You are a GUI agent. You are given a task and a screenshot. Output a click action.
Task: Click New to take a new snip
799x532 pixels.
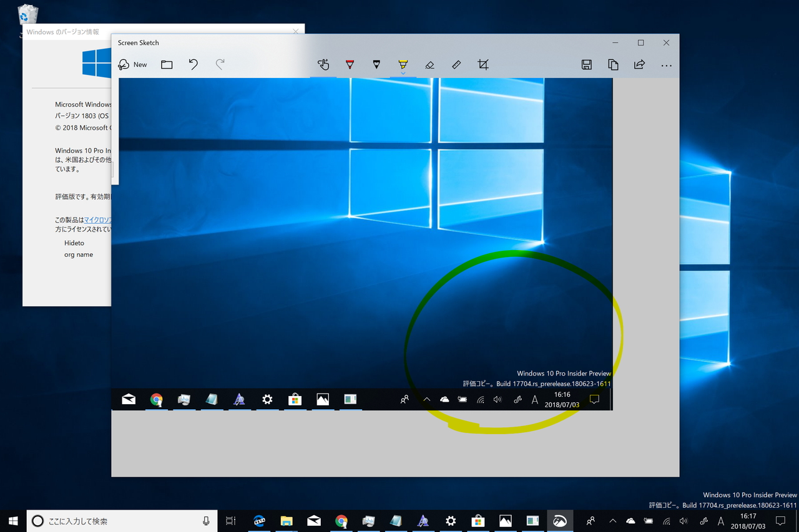(x=132, y=64)
